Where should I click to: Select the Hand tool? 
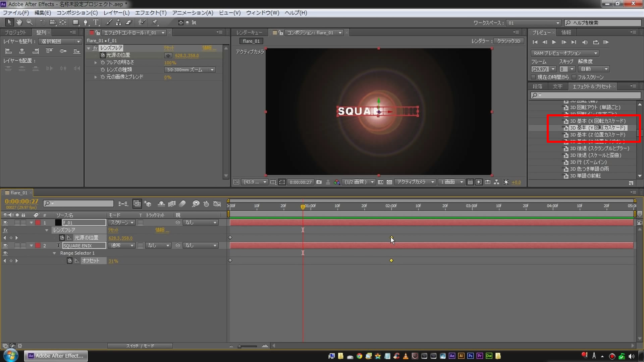pos(19,22)
